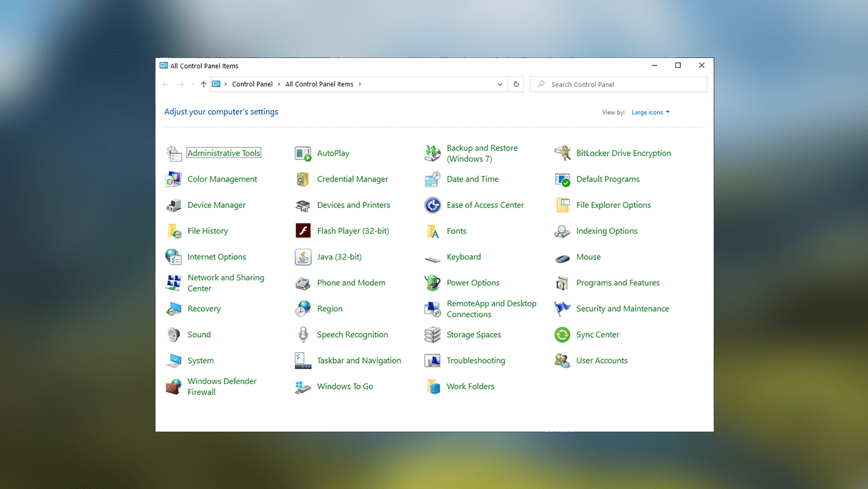Open Backup and Restore icon
Viewport: 868px width, 489px height.
click(433, 153)
